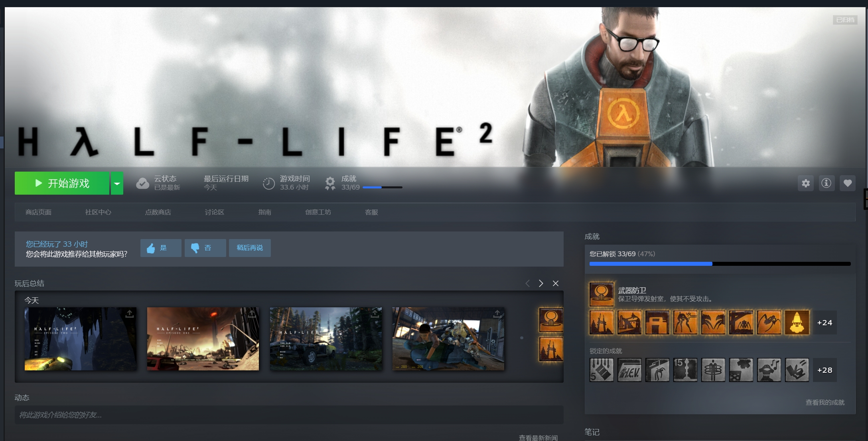Click share icon on Episode Two screenshot
Screen dimensions: 868x441
click(x=129, y=314)
